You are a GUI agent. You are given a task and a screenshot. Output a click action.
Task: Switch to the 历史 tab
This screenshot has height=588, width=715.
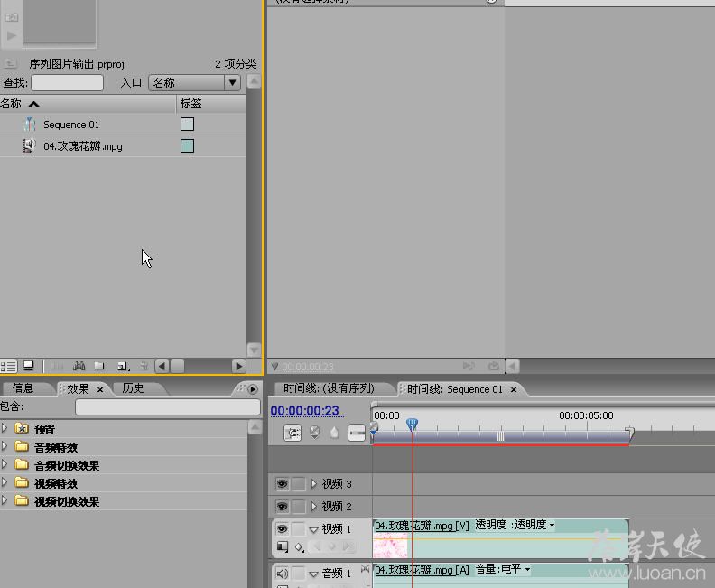133,388
